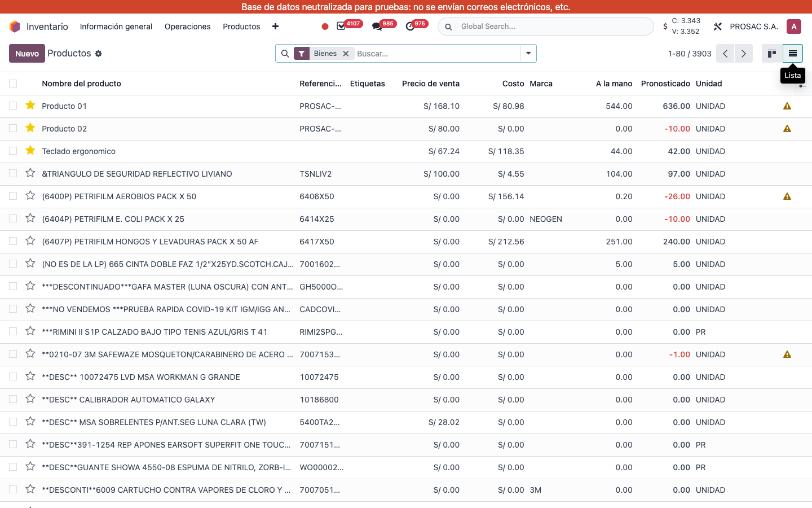Screen dimensions: 812x508
Task: Unfavorite Producto 02 star
Action: coord(30,128)
